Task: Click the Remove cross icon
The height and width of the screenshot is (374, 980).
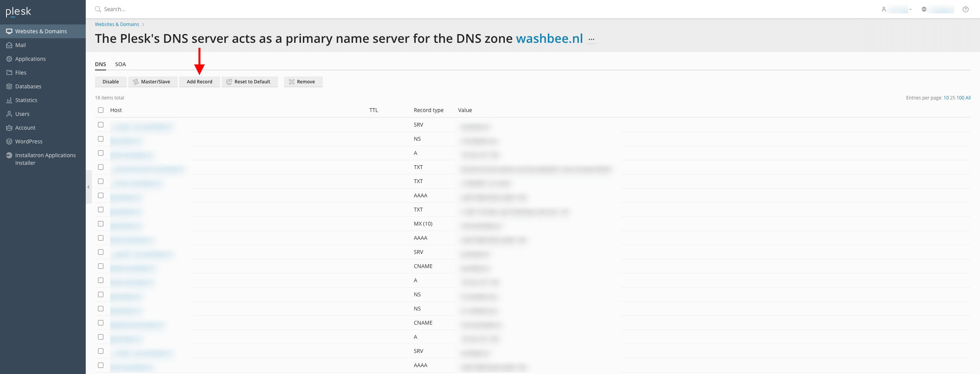Action: tap(292, 82)
